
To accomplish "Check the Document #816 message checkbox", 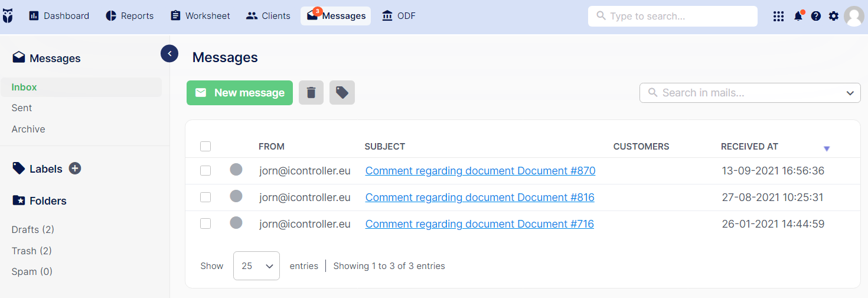I will (x=205, y=197).
